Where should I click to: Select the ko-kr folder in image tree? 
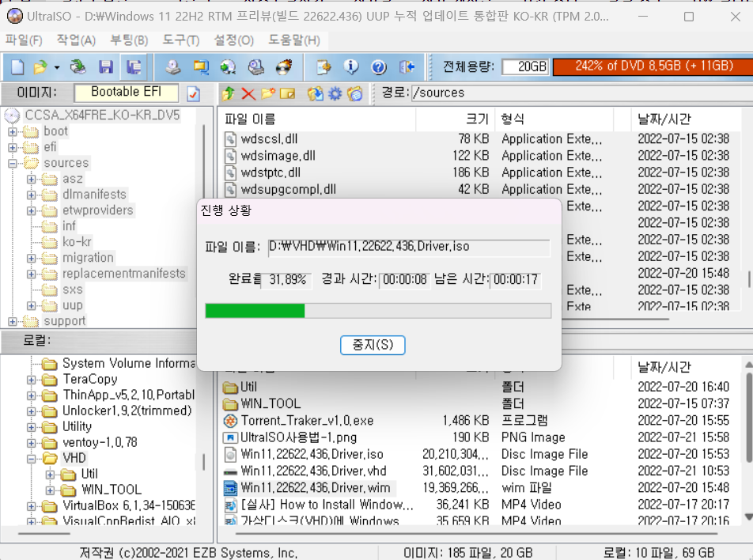coord(77,241)
